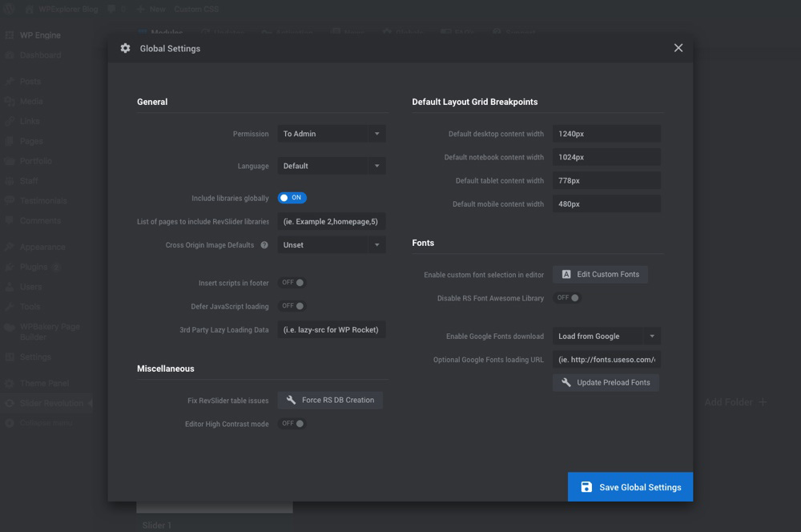
Task: Click WPExplorer Blog site name in top bar
Action: click(68, 9)
